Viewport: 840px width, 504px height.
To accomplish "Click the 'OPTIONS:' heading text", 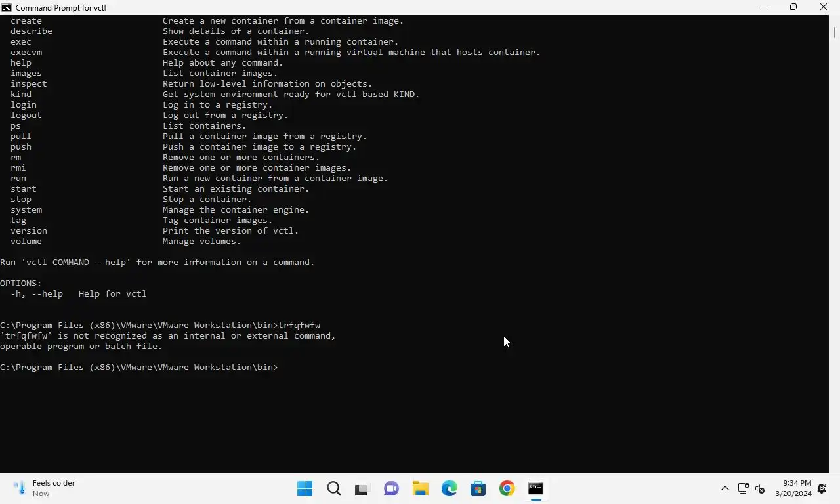I will coord(21,283).
